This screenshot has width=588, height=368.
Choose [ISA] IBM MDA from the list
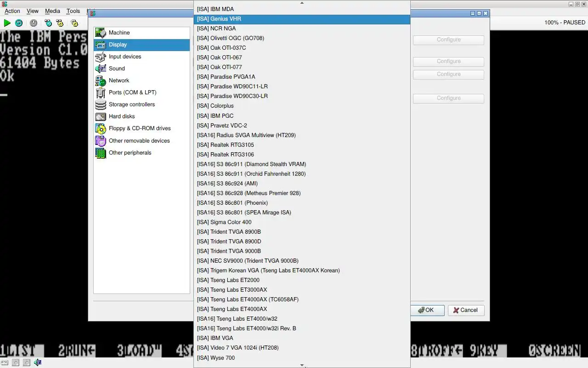(302, 9)
